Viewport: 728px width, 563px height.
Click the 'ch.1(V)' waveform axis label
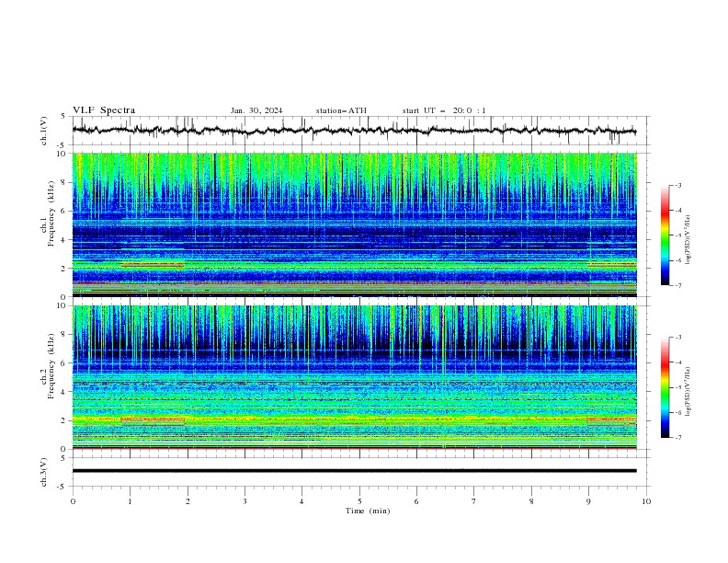pyautogui.click(x=44, y=131)
